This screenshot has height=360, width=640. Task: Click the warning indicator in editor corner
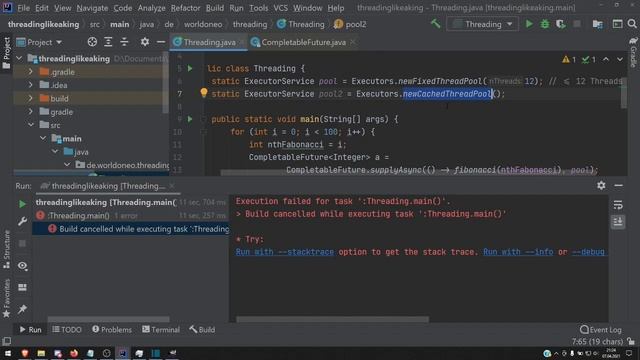[x=569, y=60]
